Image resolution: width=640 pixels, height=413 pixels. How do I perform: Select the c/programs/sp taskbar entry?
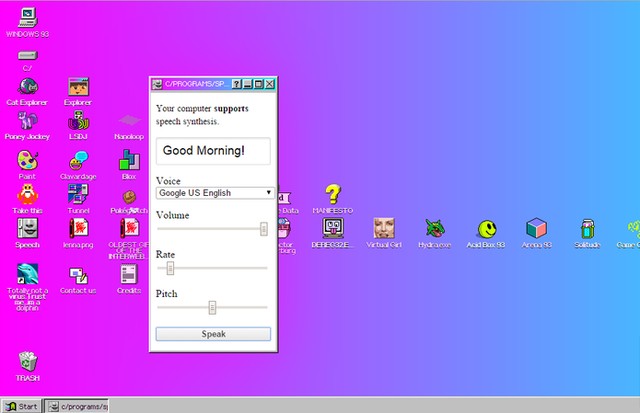pos(77,406)
